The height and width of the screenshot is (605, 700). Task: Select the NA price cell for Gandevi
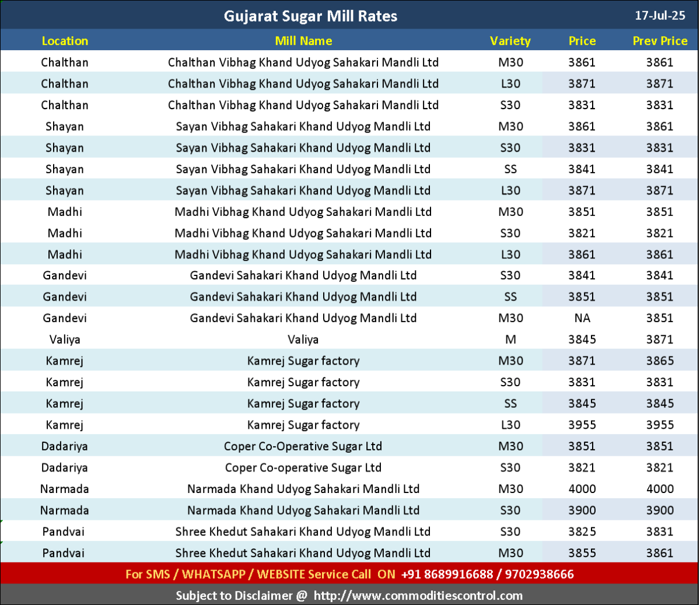582,318
